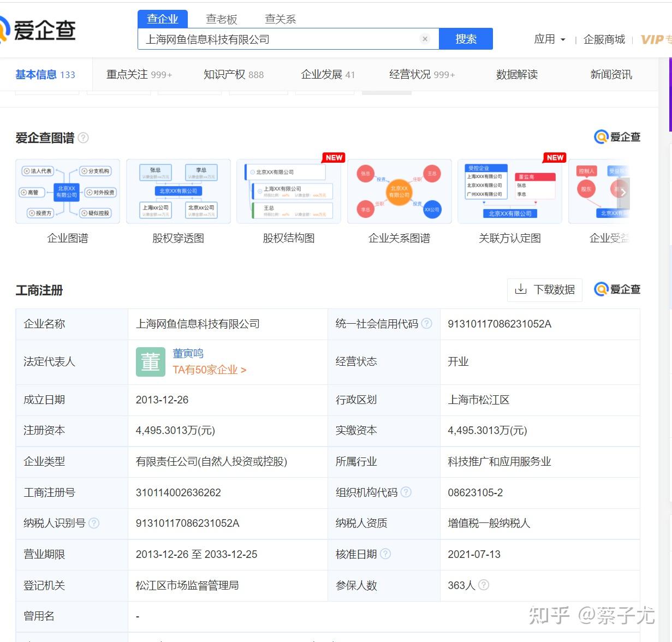The width and height of the screenshot is (672, 642).
Task: Click the 下载数据 button
Action: pos(545,289)
